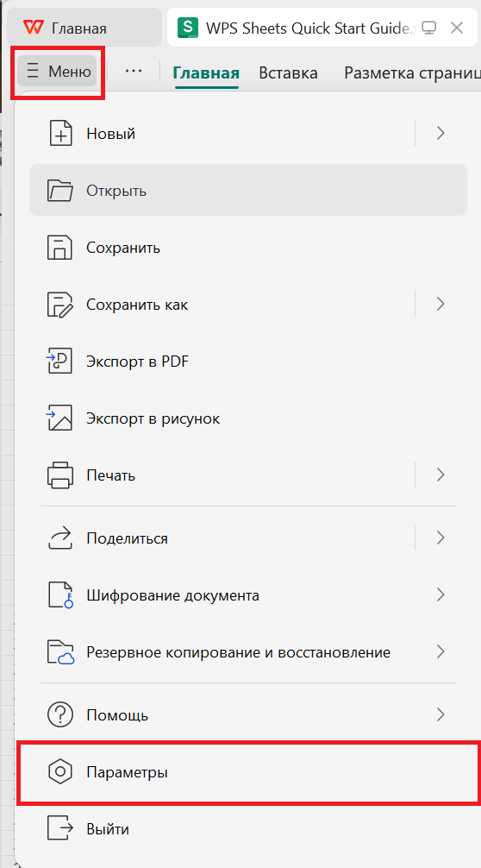
Task: Click the Помощь label text
Action: (x=117, y=715)
